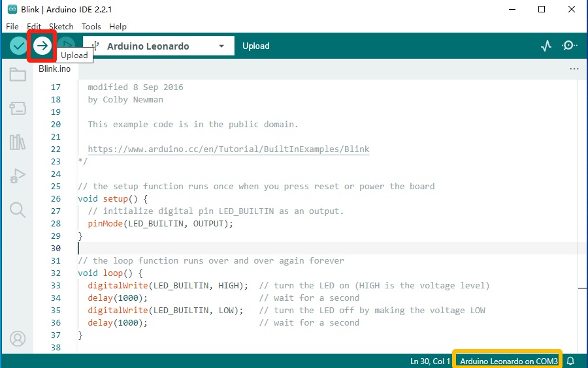Screen dimensions: 588x368
Task: Click the 'loop function runs over' comment
Action: [211, 260]
